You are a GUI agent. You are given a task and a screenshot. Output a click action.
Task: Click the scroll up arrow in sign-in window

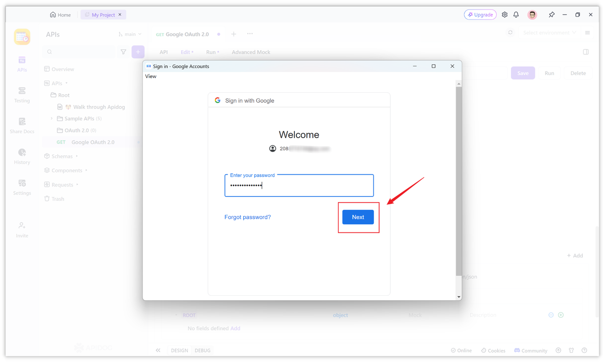click(458, 84)
